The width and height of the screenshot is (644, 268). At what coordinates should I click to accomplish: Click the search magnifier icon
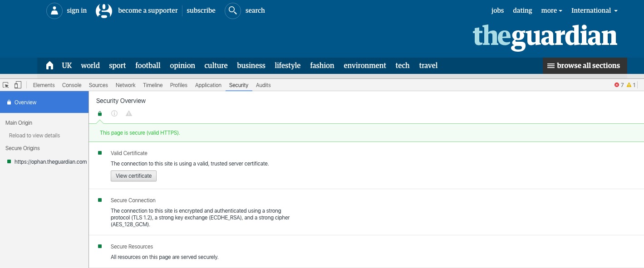click(233, 10)
